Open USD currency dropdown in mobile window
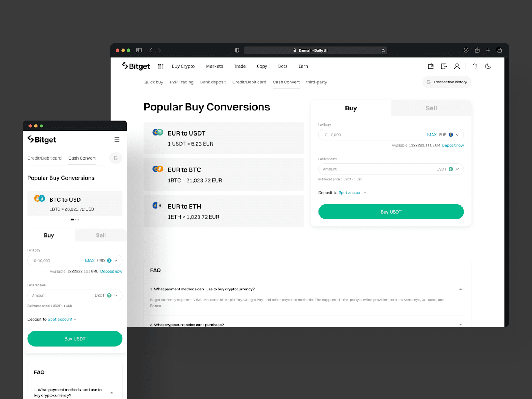The image size is (532, 399). (x=108, y=261)
